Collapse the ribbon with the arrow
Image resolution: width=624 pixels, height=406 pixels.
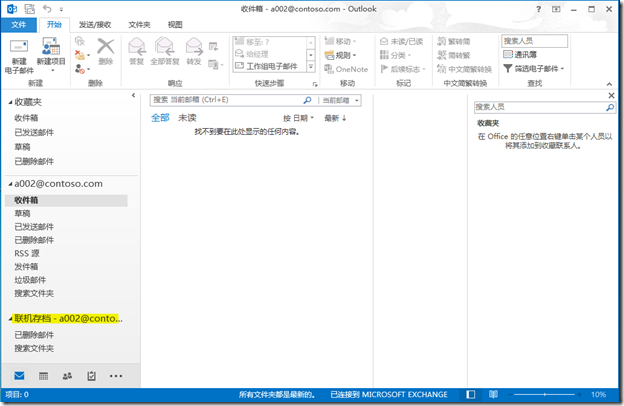point(609,84)
